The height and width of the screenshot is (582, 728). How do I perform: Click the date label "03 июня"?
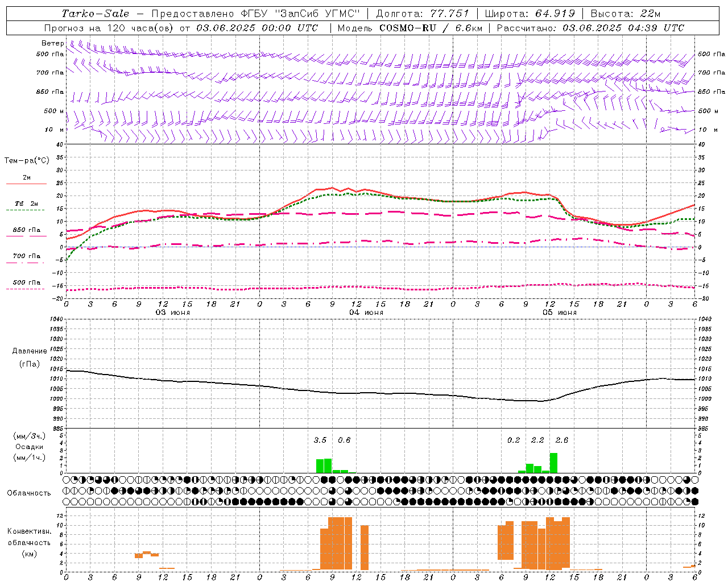[x=173, y=313]
